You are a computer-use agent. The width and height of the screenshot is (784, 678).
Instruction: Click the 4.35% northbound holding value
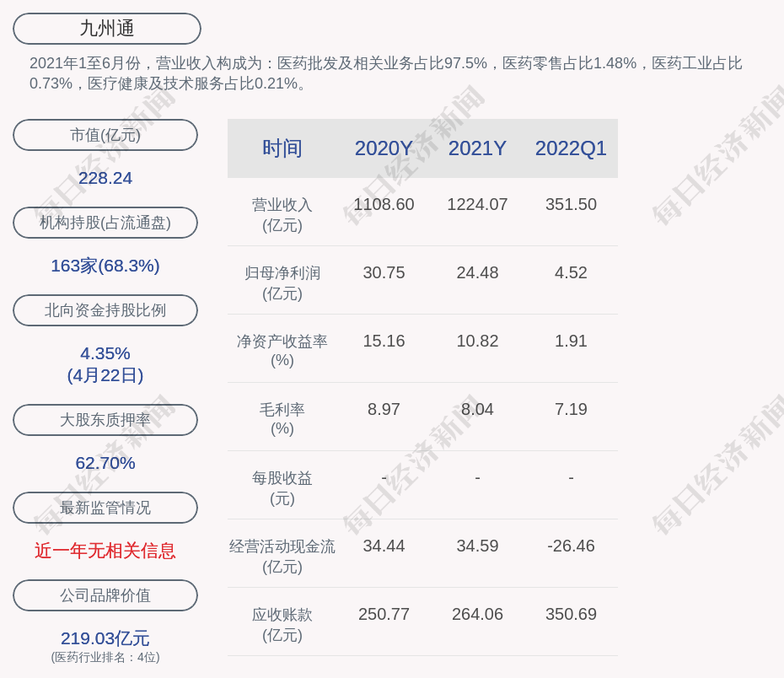[x=105, y=353]
